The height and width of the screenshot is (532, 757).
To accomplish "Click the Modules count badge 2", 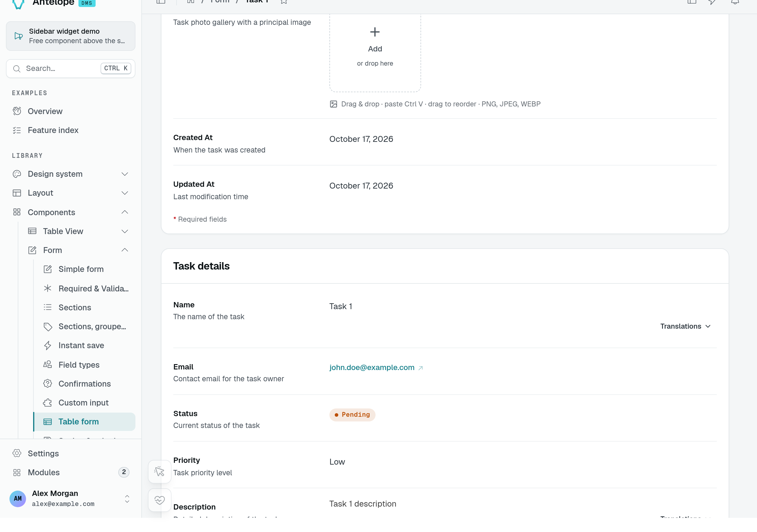I will (124, 472).
